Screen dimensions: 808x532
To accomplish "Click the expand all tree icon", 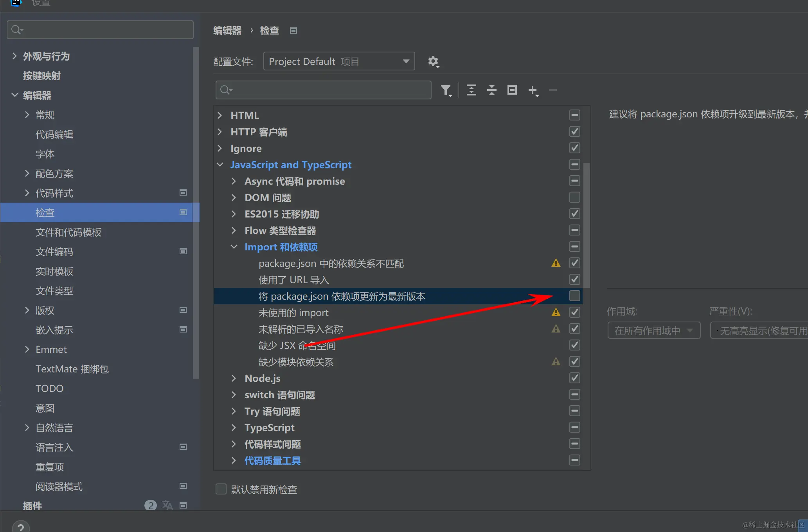I will click(x=471, y=90).
